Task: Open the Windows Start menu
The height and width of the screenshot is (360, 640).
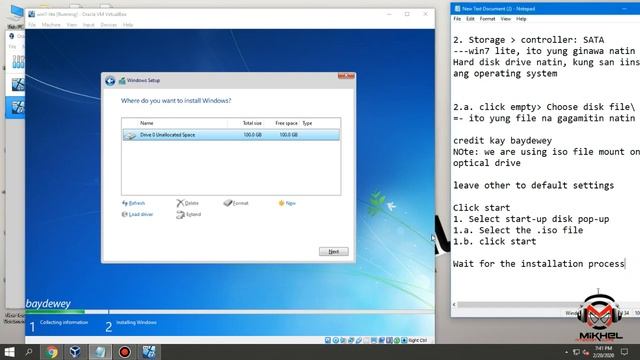Action: pyautogui.click(x=10, y=352)
